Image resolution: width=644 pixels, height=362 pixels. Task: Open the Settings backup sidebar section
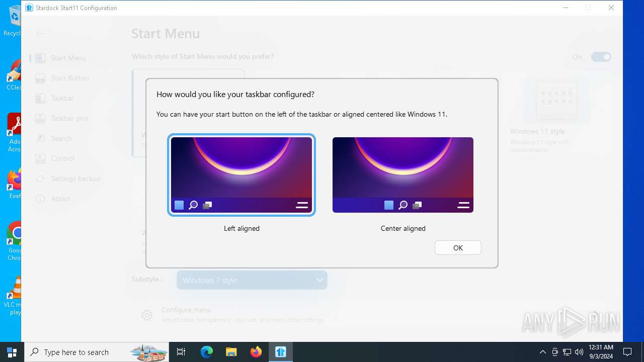coord(68,178)
